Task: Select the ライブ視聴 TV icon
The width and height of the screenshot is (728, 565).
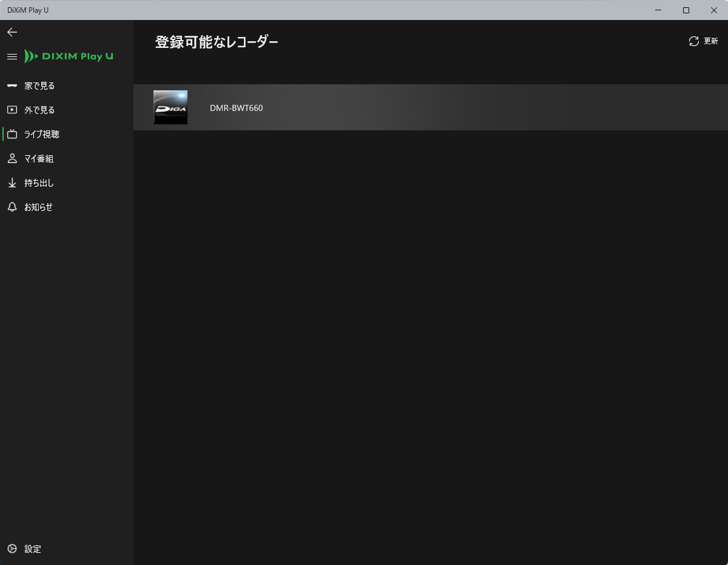Action: pos(12,135)
